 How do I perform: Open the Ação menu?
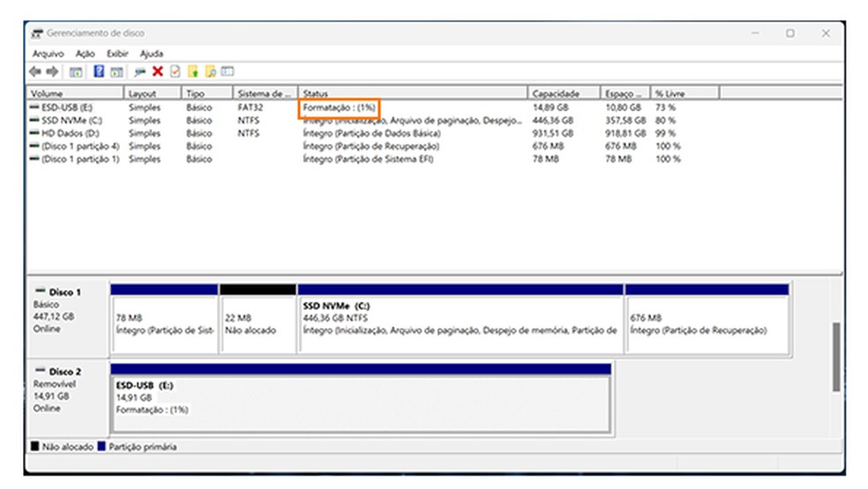(86, 54)
